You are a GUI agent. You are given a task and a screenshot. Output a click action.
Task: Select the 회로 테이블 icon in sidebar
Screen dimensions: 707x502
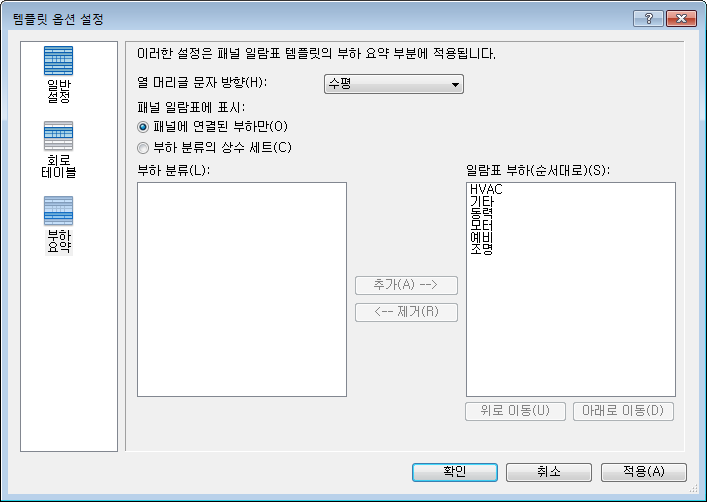pos(59,150)
